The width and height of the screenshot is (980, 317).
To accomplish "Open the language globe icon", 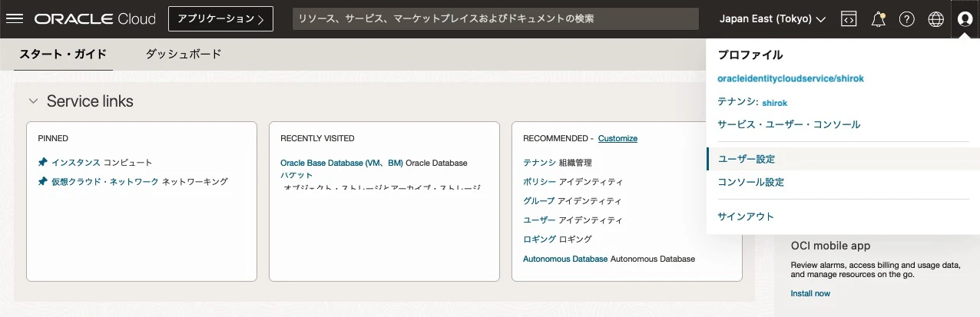I will coord(936,19).
